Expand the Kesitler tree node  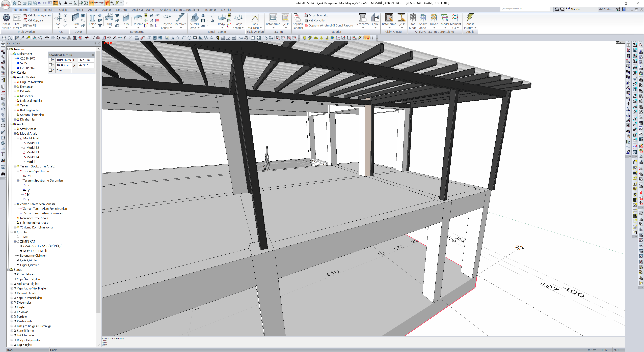pyautogui.click(x=12, y=72)
